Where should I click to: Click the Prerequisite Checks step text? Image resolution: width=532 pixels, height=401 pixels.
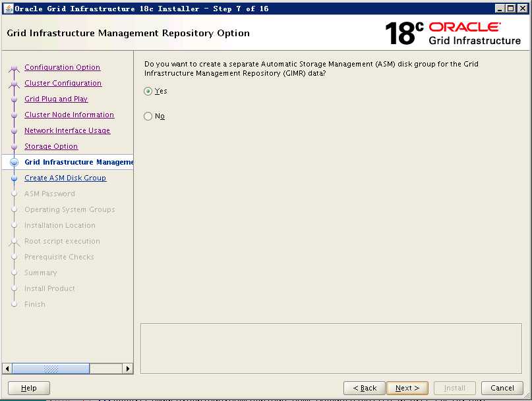(x=59, y=257)
